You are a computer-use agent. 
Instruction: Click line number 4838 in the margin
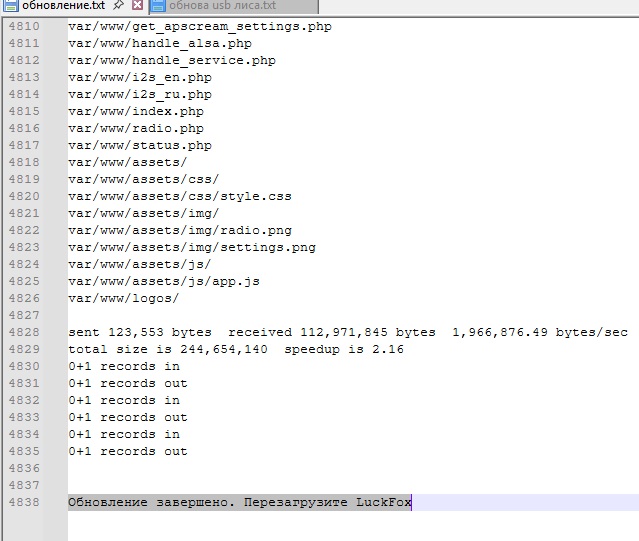click(24, 502)
